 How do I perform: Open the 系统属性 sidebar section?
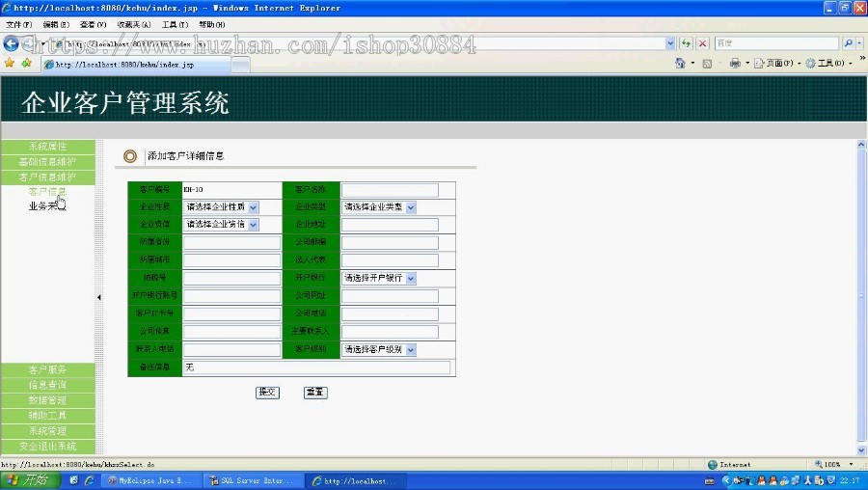(x=48, y=147)
